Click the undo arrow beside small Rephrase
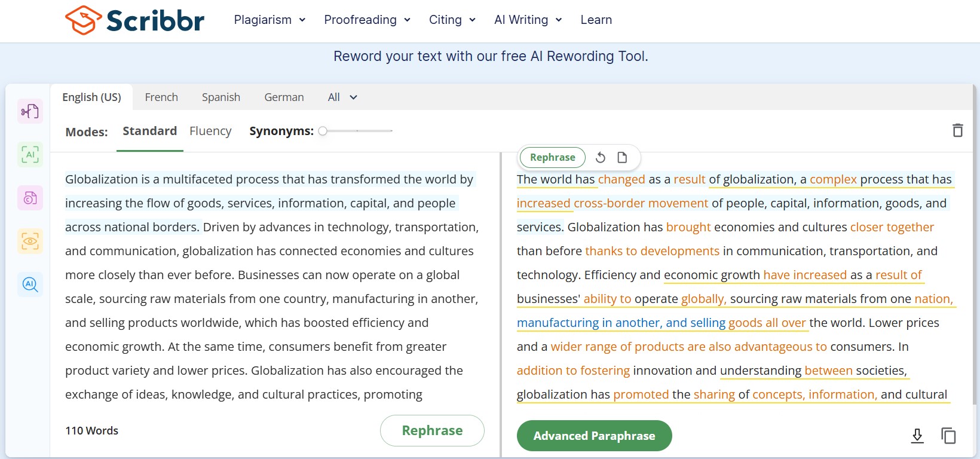980x459 pixels. pyautogui.click(x=601, y=157)
